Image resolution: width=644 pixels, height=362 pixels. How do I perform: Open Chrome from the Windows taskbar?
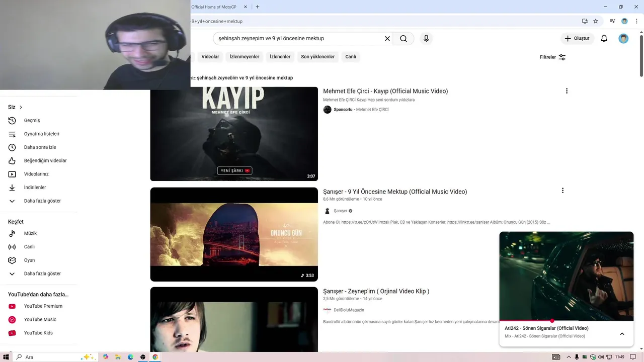coord(155,357)
